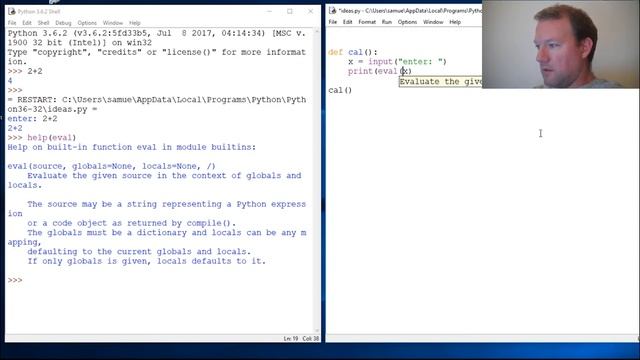Viewport: 640px width, 360px height.
Task: Click the 'enter: 2+2' output line
Action: [32, 119]
